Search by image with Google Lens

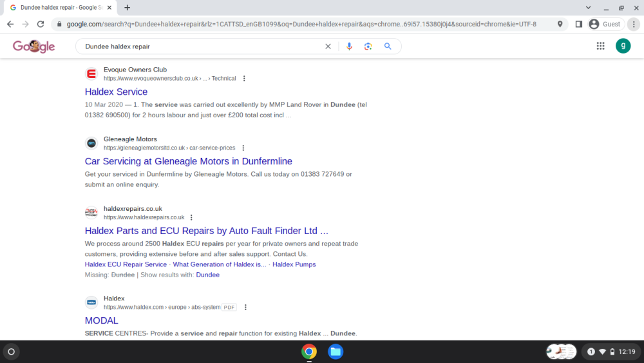point(368,46)
